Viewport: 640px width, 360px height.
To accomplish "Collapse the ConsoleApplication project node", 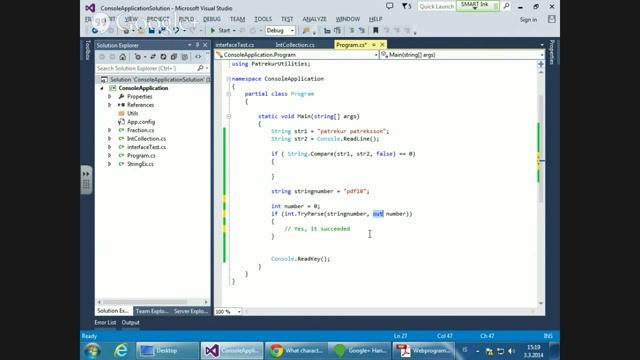I will pos(102,88).
